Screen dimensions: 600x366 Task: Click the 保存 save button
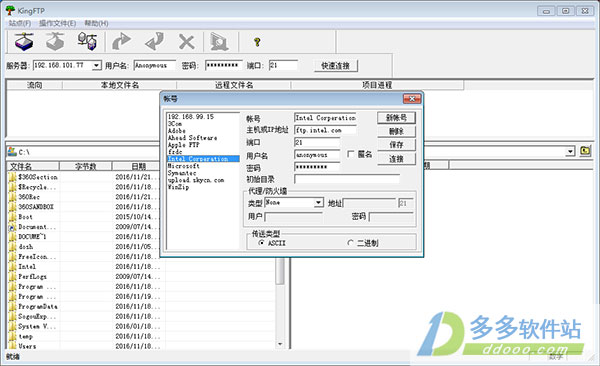tap(396, 145)
